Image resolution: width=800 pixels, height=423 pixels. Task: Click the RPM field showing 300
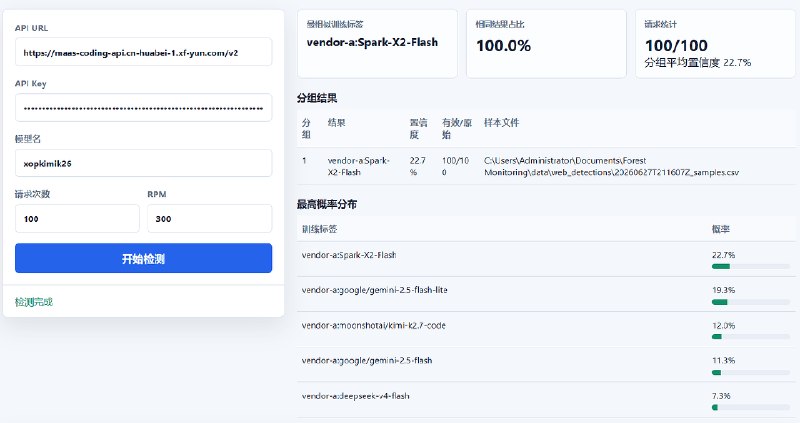coord(210,219)
